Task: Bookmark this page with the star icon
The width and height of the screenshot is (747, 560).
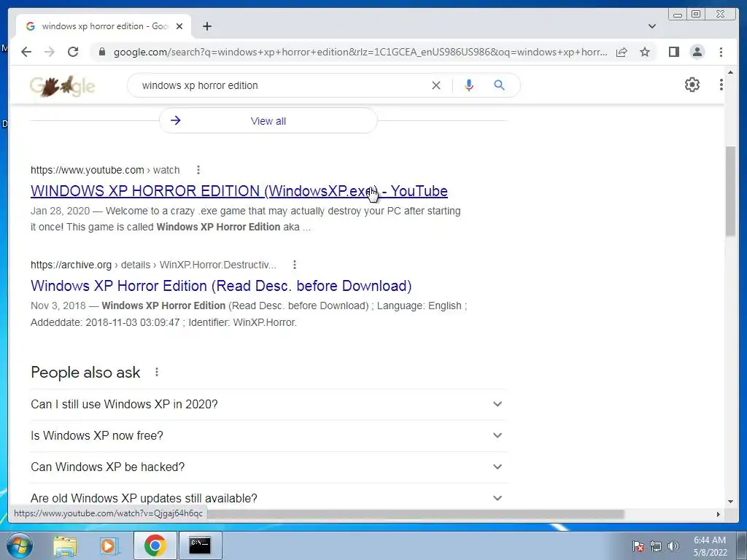Action: [645, 52]
